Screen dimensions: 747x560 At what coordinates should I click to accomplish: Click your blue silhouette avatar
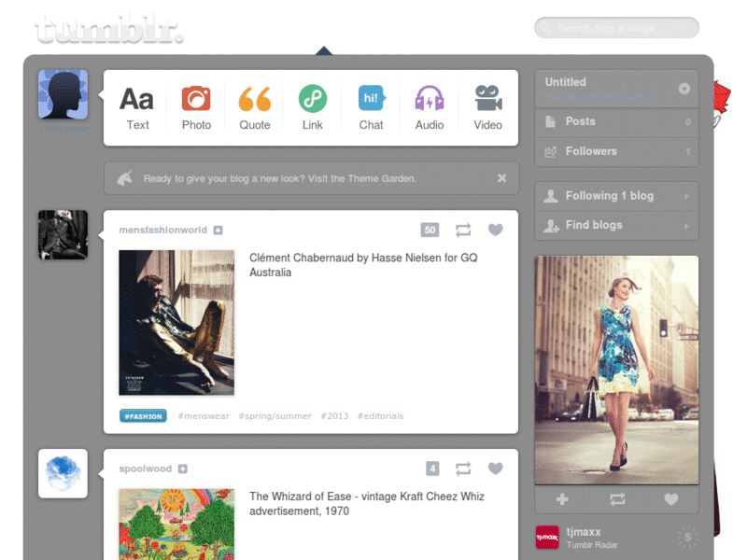pyautogui.click(x=63, y=94)
